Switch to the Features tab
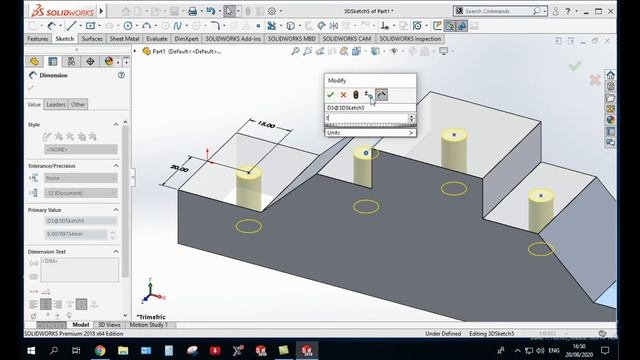Image resolution: width=640 pixels, height=360 pixels. coord(38,39)
